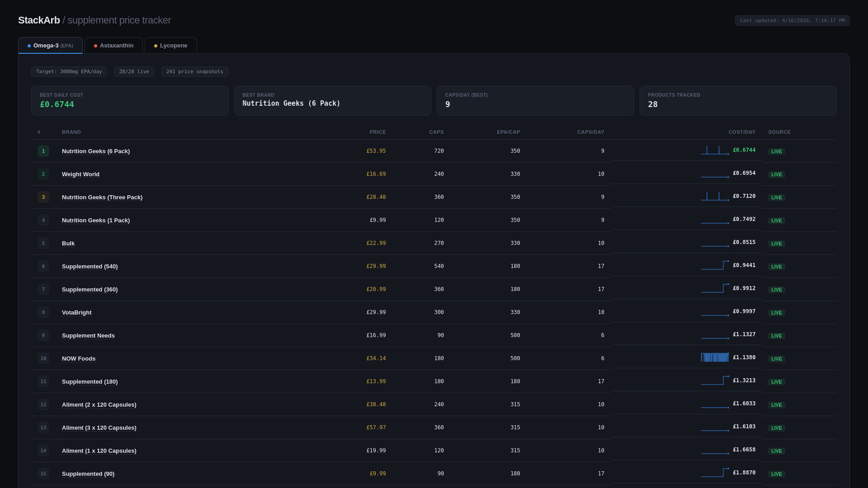Click Supplemented (540) cost sparkline
This screenshot has height=488, width=868.
tap(715, 265)
